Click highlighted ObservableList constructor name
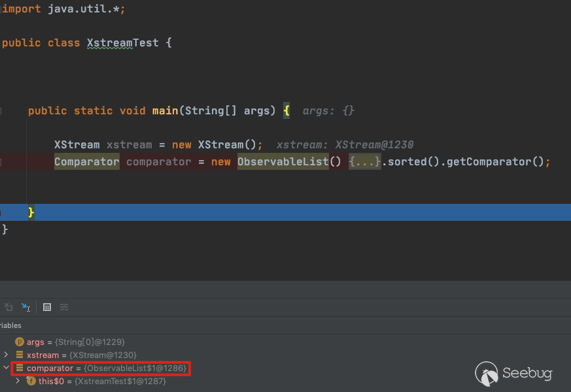Screen dimensions: 571x392 [283, 161]
